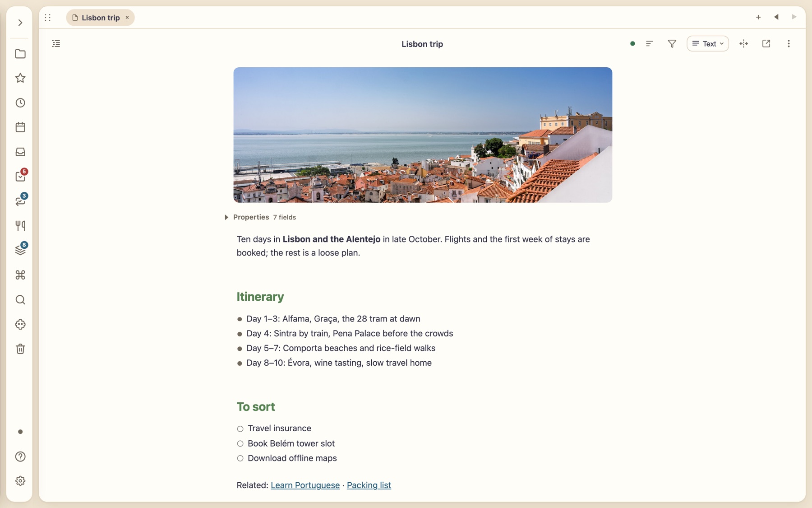Check off Book Belém tower slot
812x508 pixels.
pyautogui.click(x=240, y=444)
